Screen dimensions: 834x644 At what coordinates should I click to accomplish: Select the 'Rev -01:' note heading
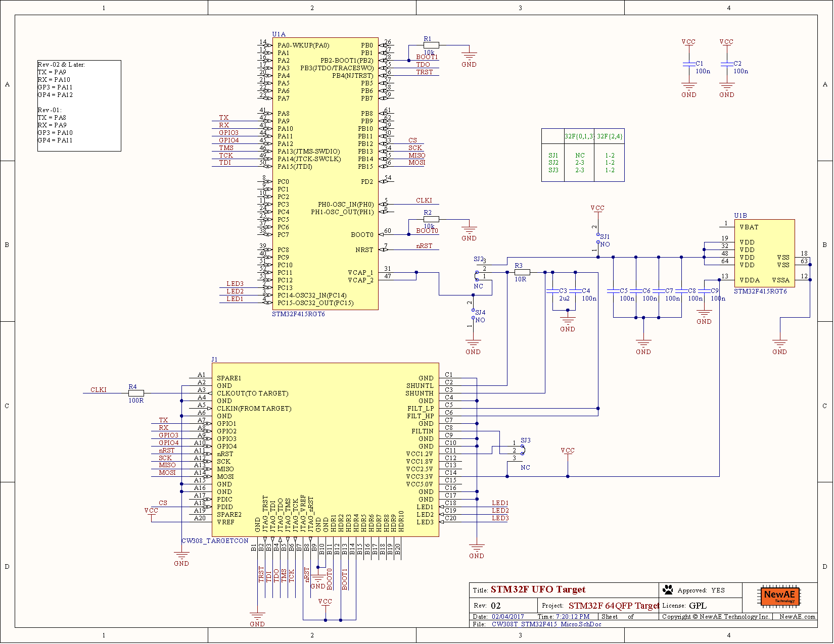(50, 110)
